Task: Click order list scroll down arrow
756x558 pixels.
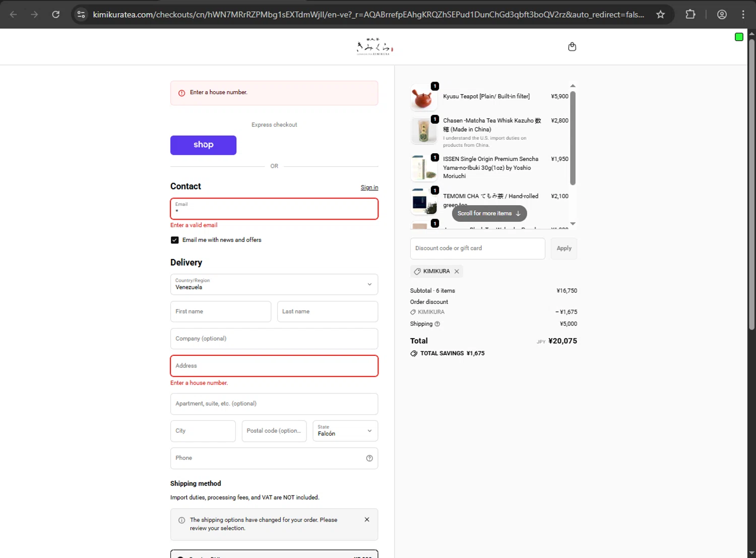Action: tap(573, 224)
